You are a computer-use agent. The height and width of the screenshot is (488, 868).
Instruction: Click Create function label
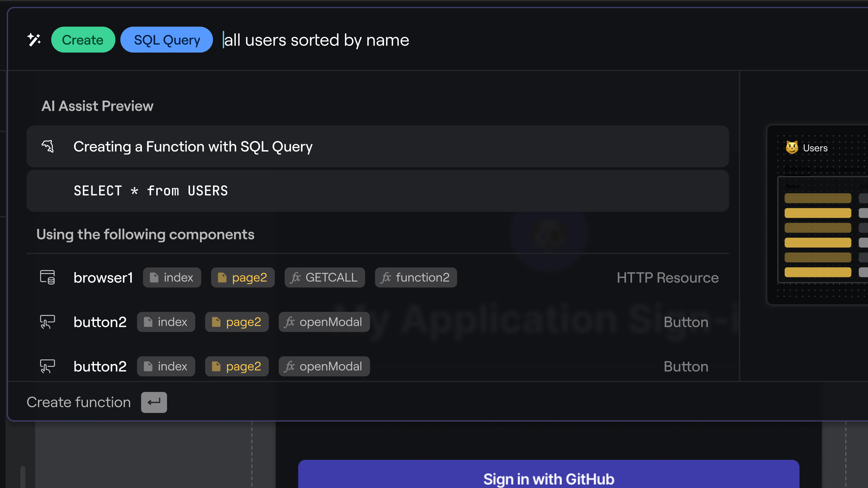78,402
